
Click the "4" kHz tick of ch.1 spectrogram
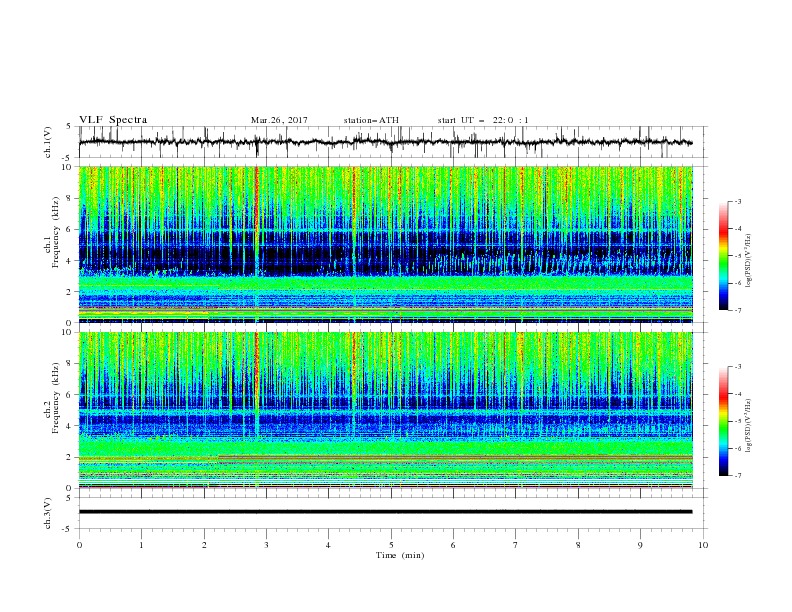pos(69,261)
